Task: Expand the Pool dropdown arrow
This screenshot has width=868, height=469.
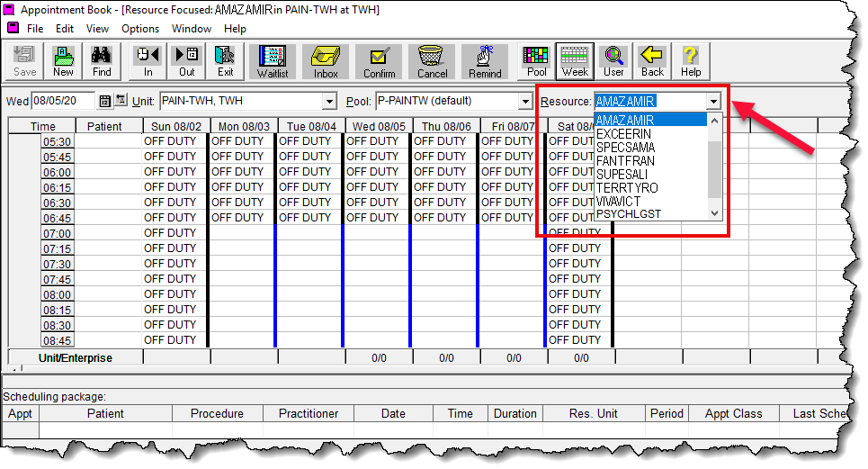Action: [x=525, y=102]
